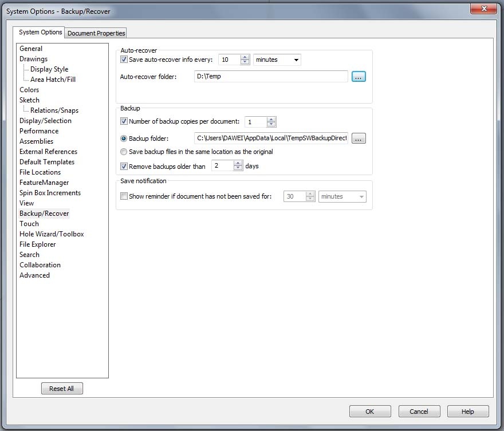The image size is (504, 431).
Task: Select the Backup folder radio option
Action: (124, 139)
